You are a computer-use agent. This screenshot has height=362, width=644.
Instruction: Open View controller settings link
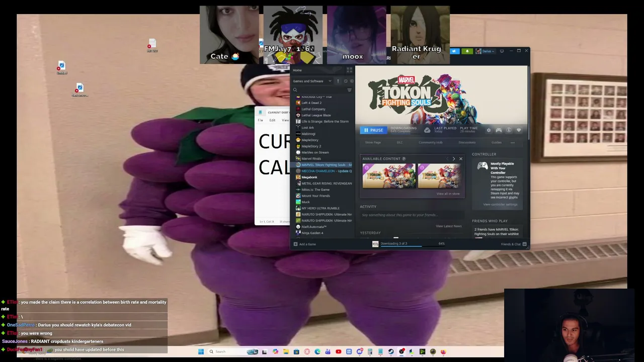pos(500,205)
